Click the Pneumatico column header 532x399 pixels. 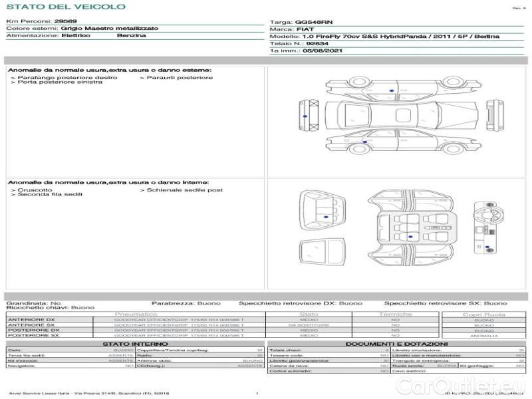point(136,314)
